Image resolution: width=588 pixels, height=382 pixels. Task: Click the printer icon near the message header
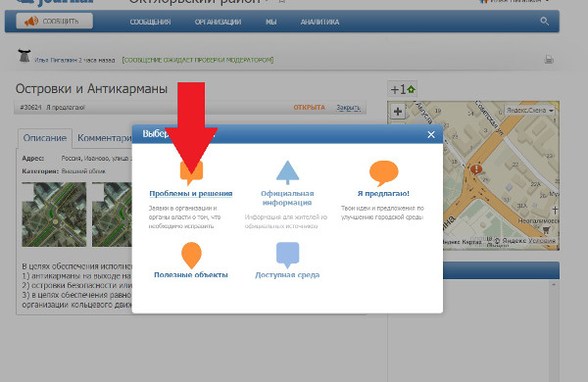(549, 59)
